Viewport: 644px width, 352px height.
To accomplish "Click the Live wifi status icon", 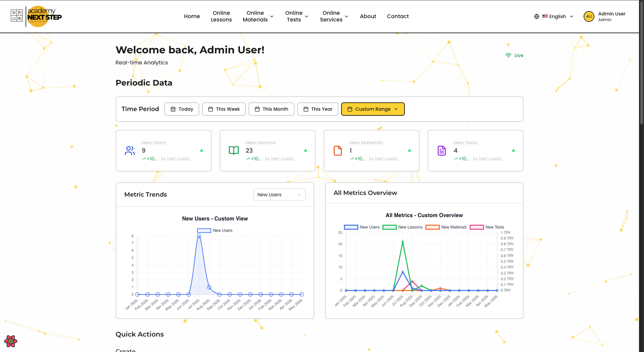I will point(508,55).
